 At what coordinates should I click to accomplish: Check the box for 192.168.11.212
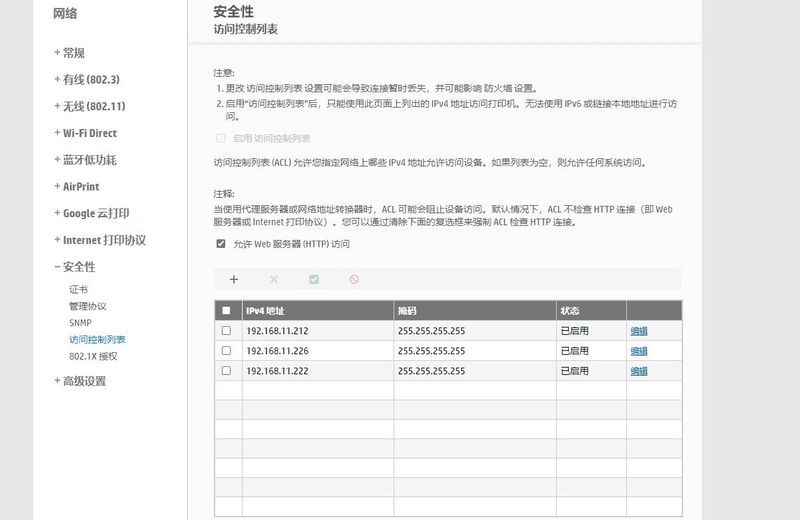click(x=226, y=331)
